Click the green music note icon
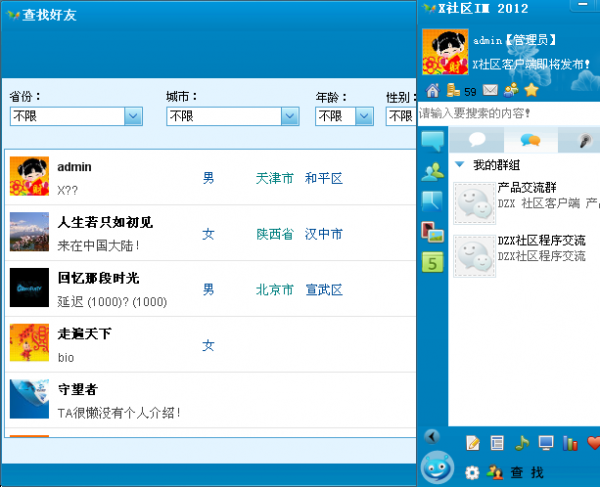The width and height of the screenshot is (600, 487). tap(521, 443)
